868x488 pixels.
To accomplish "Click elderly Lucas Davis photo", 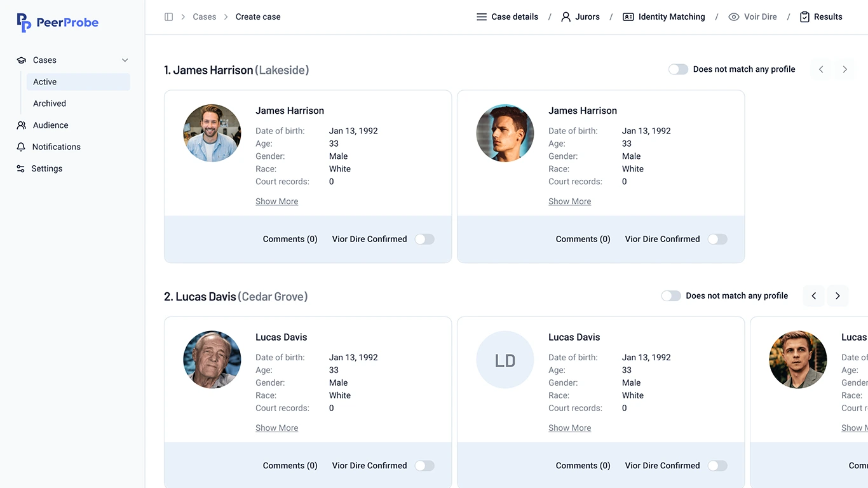I will [x=212, y=360].
